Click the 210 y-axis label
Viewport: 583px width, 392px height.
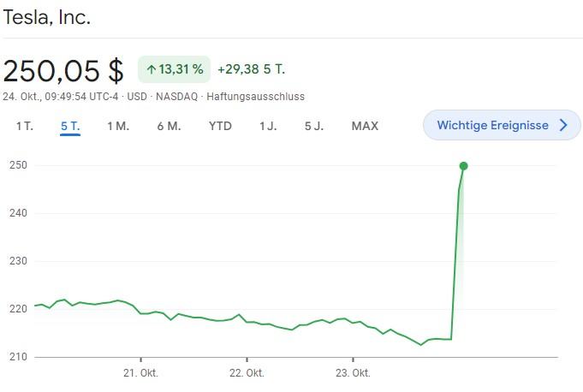(x=19, y=357)
